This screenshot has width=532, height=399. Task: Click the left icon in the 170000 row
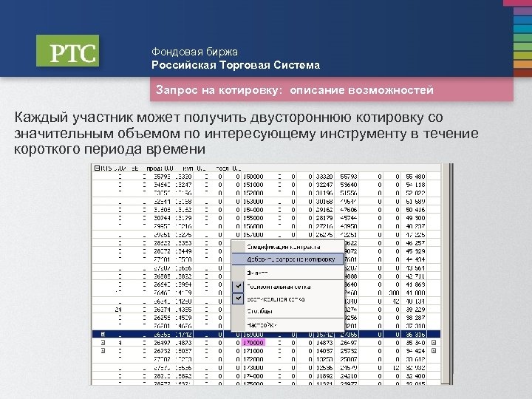click(103, 343)
